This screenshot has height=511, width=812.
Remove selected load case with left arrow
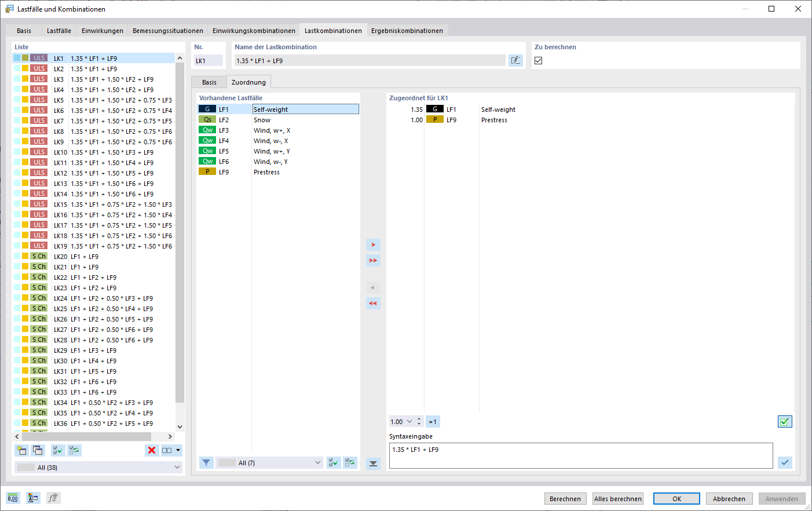[373, 287]
